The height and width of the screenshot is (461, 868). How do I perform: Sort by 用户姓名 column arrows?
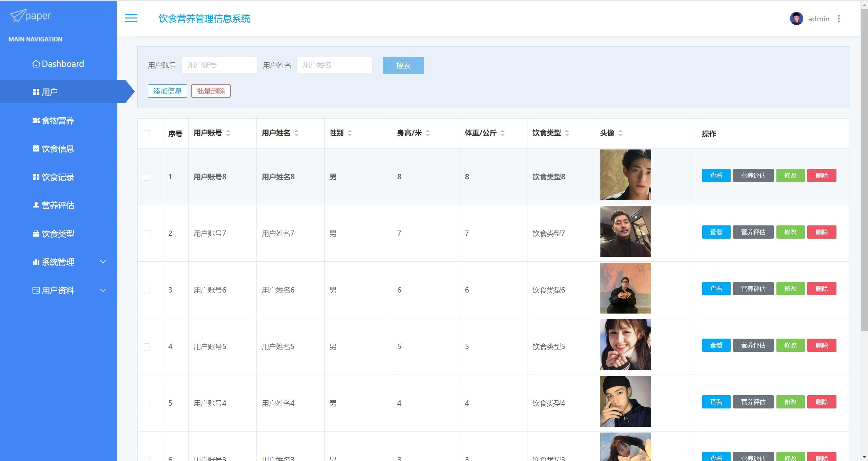(296, 133)
